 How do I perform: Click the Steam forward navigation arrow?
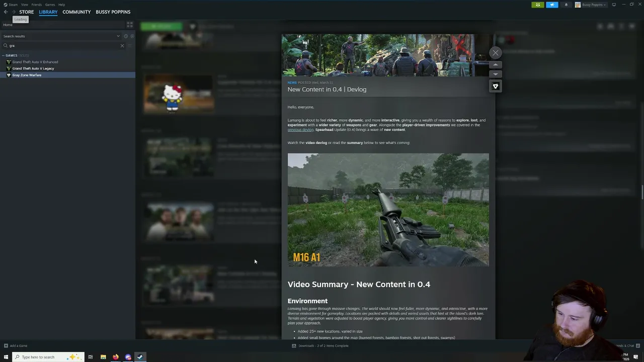click(13, 12)
